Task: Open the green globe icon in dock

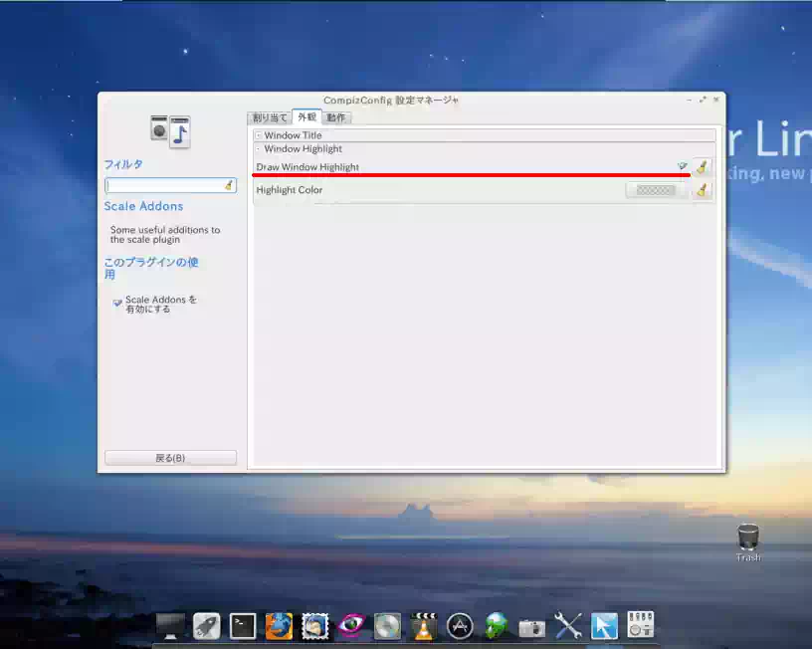Action: tap(496, 625)
